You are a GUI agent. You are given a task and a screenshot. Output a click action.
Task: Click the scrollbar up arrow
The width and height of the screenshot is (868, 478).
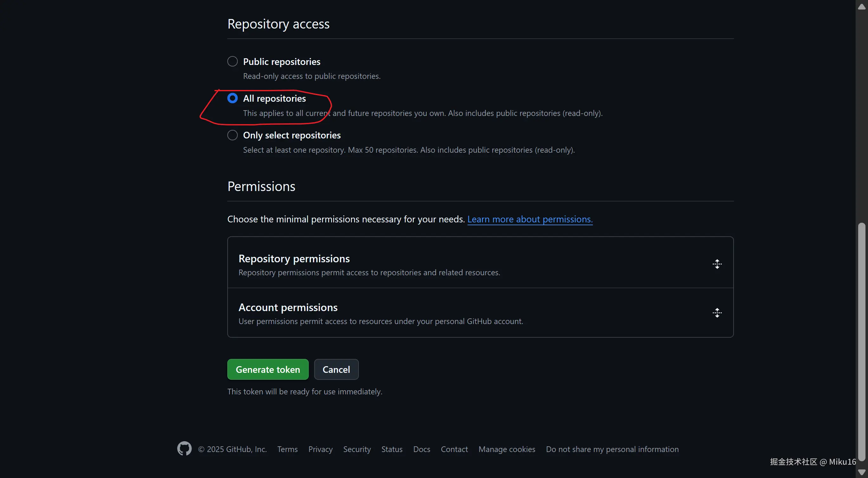(862, 7)
